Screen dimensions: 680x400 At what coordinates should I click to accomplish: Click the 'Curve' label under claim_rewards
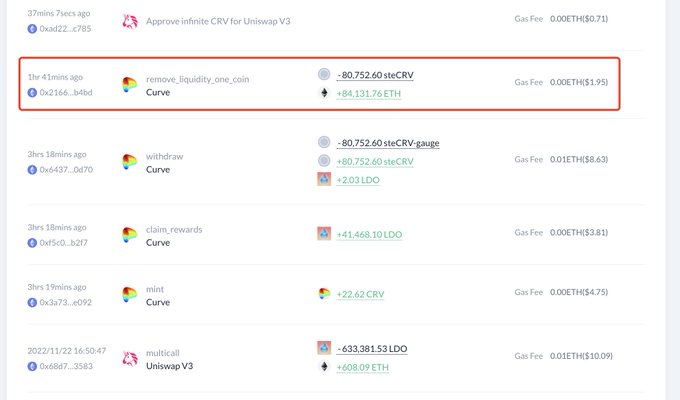pos(158,243)
